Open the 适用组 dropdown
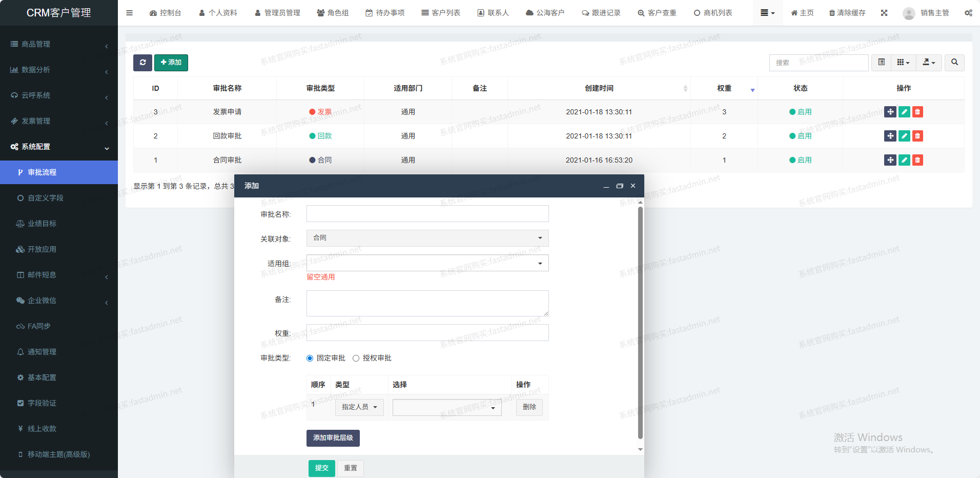 coord(427,263)
